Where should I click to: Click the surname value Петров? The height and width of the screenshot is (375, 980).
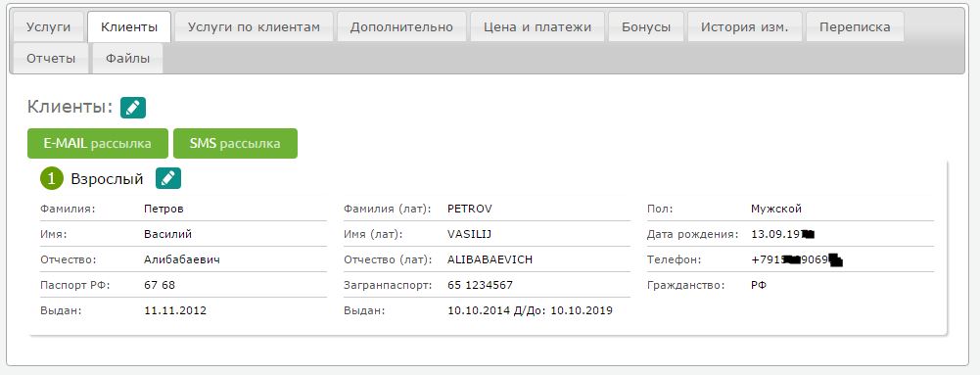(x=163, y=209)
